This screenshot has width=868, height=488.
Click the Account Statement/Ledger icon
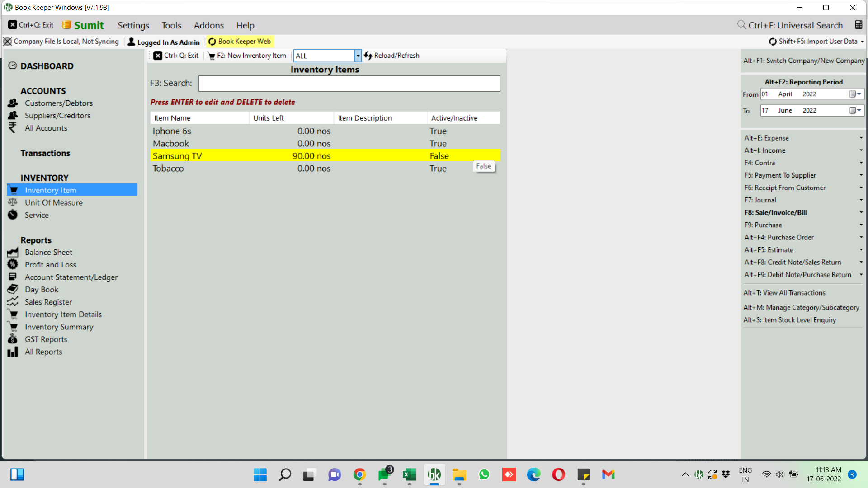(x=13, y=277)
